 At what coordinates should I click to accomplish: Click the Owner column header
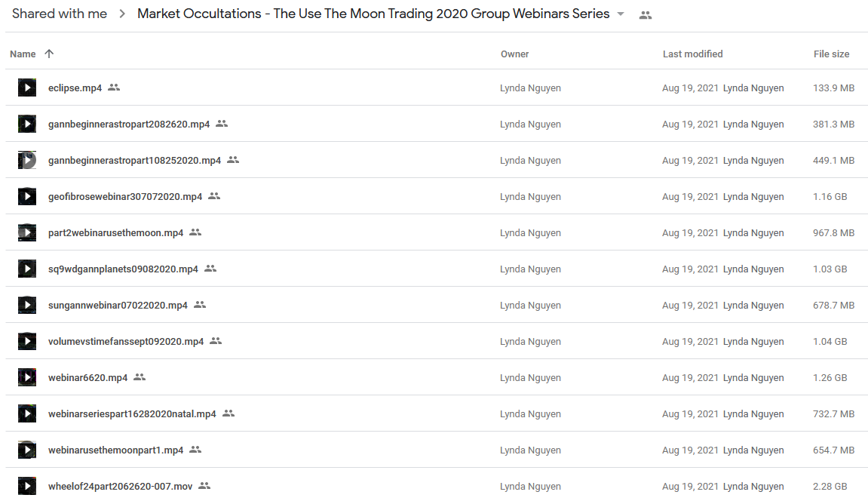click(x=514, y=54)
